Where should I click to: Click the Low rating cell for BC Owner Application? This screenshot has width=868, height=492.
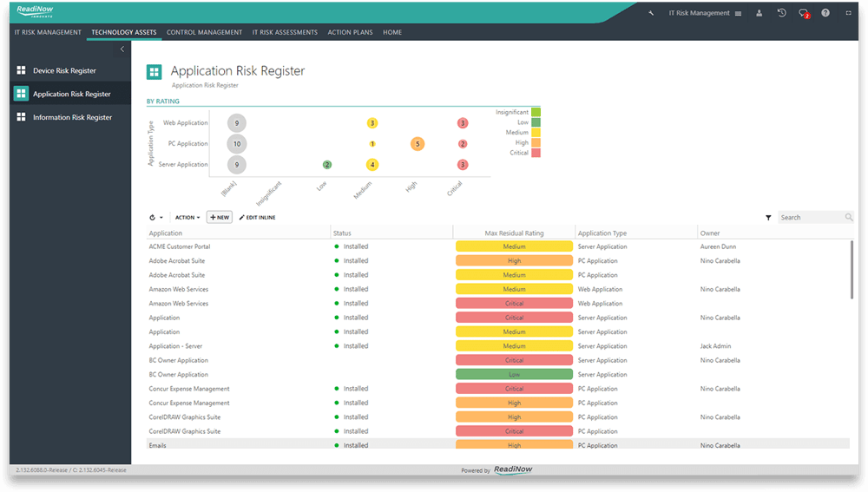tap(514, 374)
